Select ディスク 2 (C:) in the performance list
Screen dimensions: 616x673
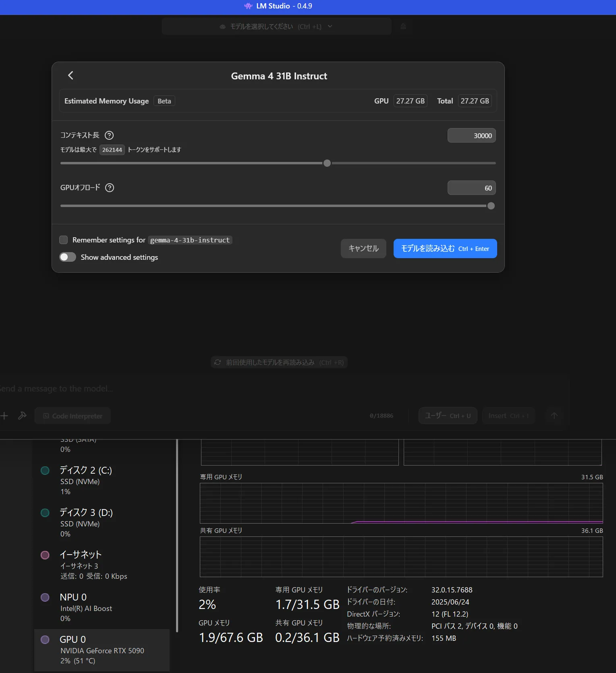click(102, 480)
